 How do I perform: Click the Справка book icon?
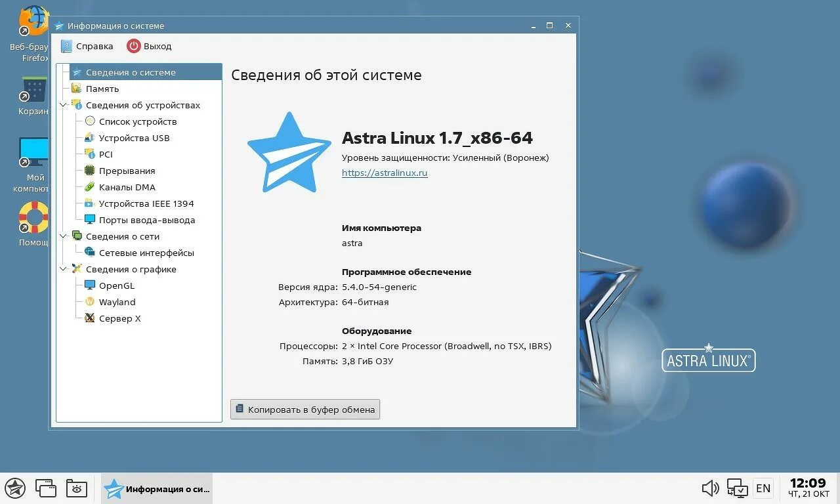(66, 46)
